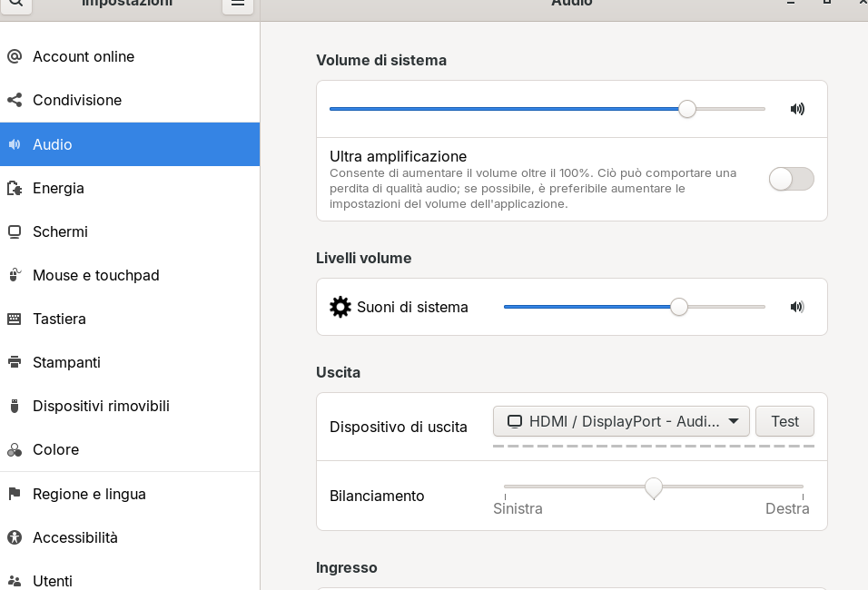Click the Regione e lingua flag icon
Image resolution: width=868 pixels, height=590 pixels.
(15, 494)
